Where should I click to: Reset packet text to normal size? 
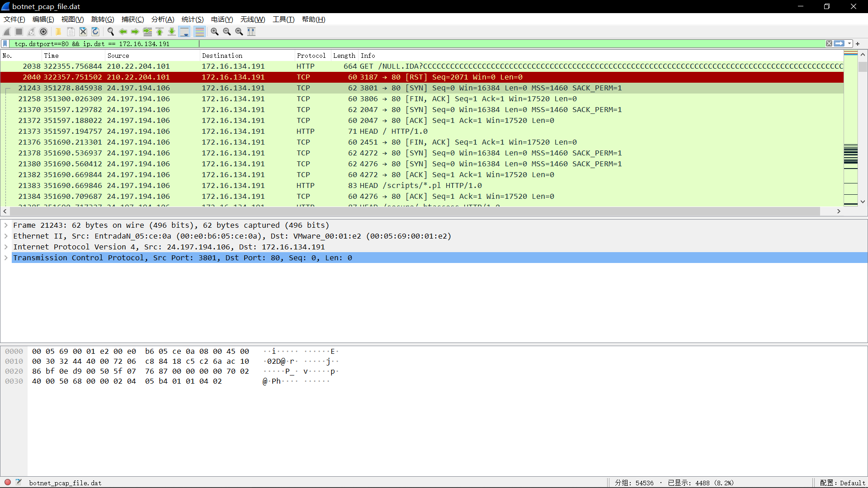coord(239,32)
